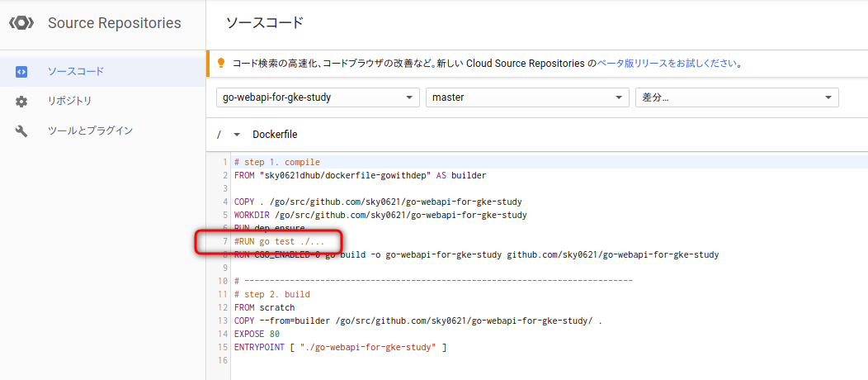Click the FROM sky0621dhub/dockerfile-gowithdep line
Viewport: 868px width, 380px height.
click(360, 176)
